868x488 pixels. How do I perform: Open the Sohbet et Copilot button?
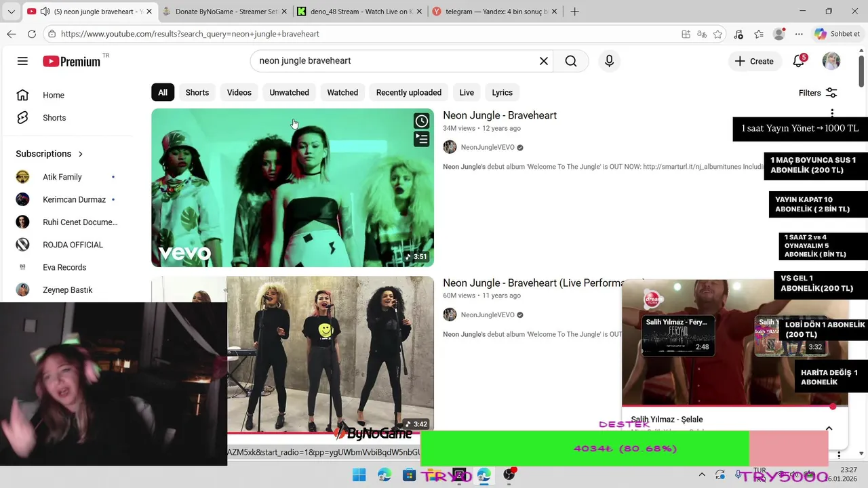838,34
